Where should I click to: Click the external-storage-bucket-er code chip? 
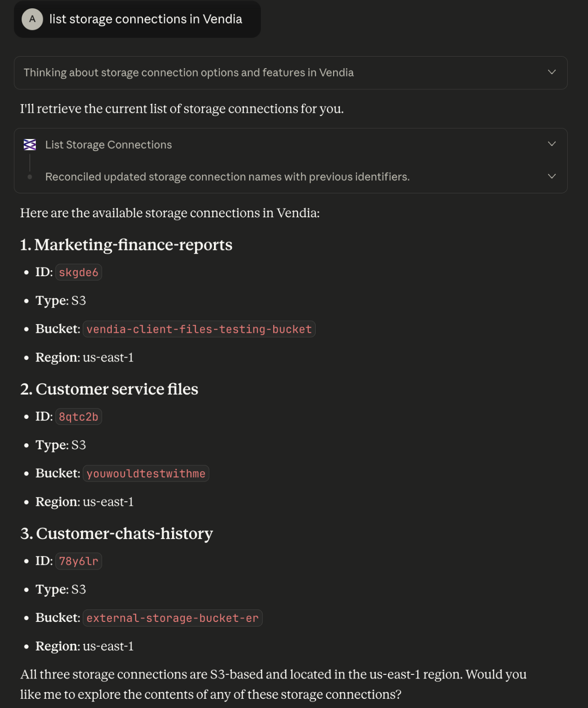click(173, 618)
